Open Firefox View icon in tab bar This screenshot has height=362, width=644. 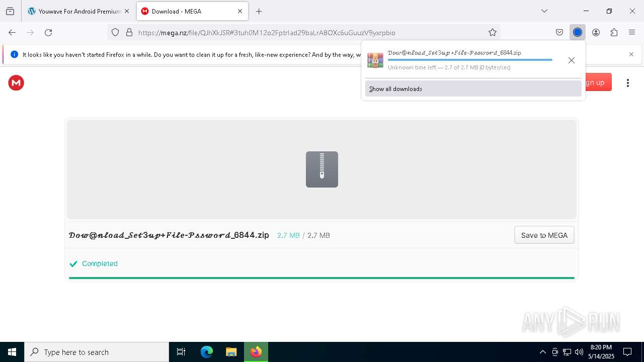[10, 11]
